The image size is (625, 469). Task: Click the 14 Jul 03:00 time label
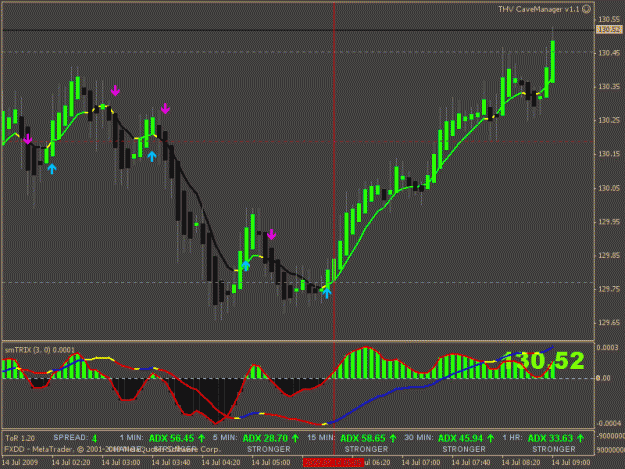121,463
